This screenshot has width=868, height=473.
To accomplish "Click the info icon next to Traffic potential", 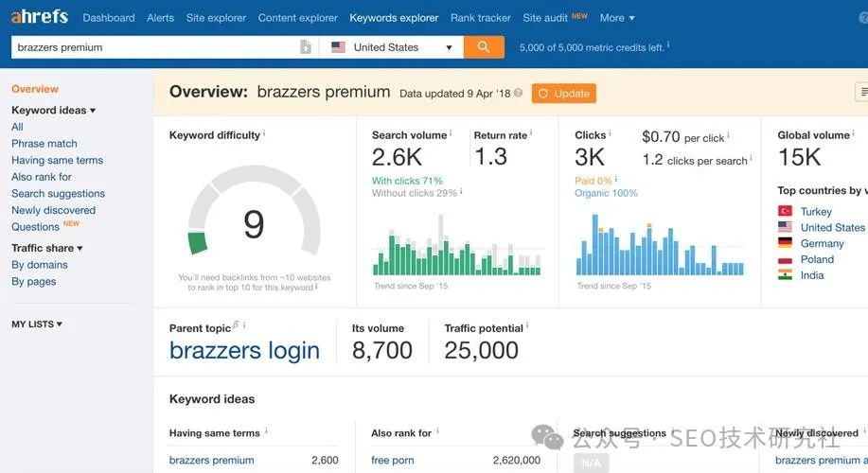I will 528,326.
